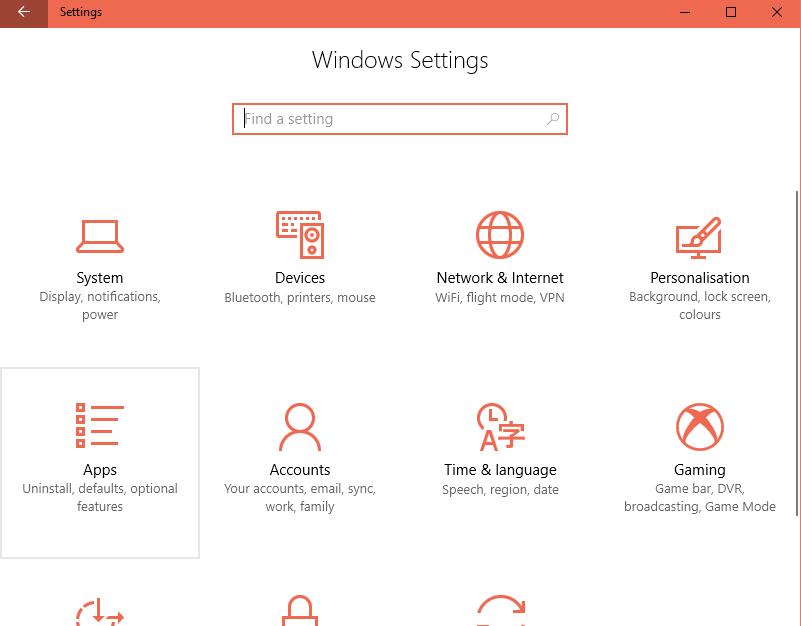The height and width of the screenshot is (626, 801).
Task: Open the Apps list icon
Action: 100,425
